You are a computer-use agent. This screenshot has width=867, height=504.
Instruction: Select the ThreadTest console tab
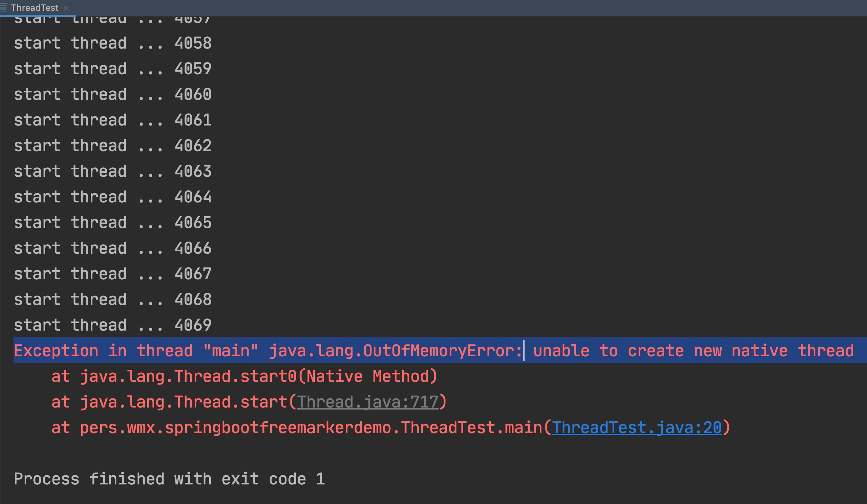pyautogui.click(x=34, y=7)
